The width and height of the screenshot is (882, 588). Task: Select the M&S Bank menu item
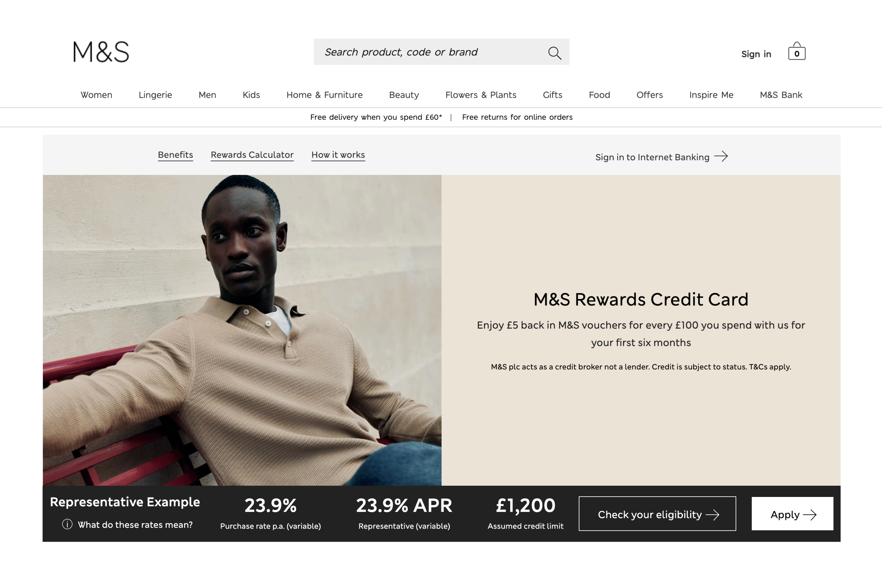click(781, 95)
